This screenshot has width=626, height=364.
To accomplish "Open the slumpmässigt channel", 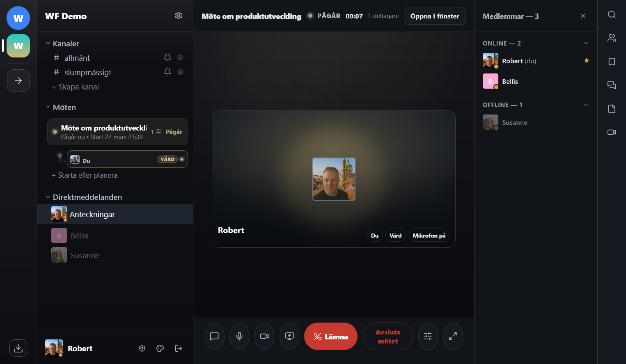I will tap(88, 72).
